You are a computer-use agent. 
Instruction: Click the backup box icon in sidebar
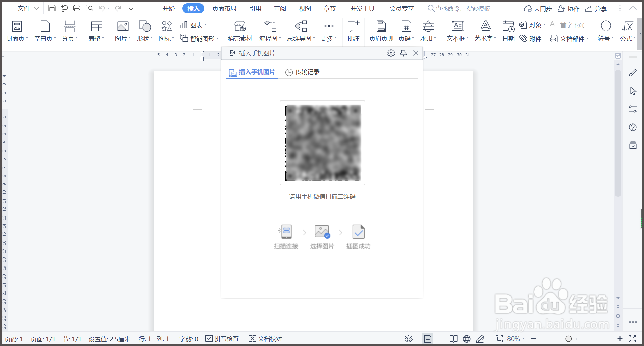(x=633, y=145)
